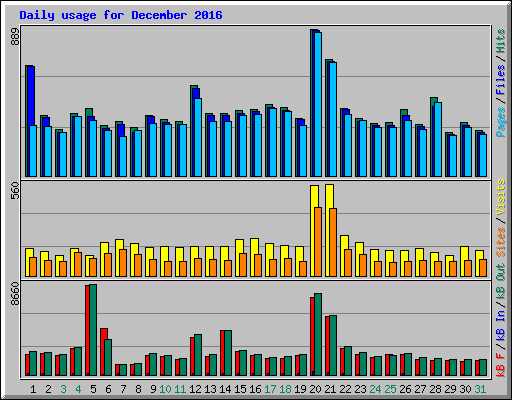This screenshot has width=512, height=400.
Task: Click green day 24 axis label
Action: coord(375,389)
